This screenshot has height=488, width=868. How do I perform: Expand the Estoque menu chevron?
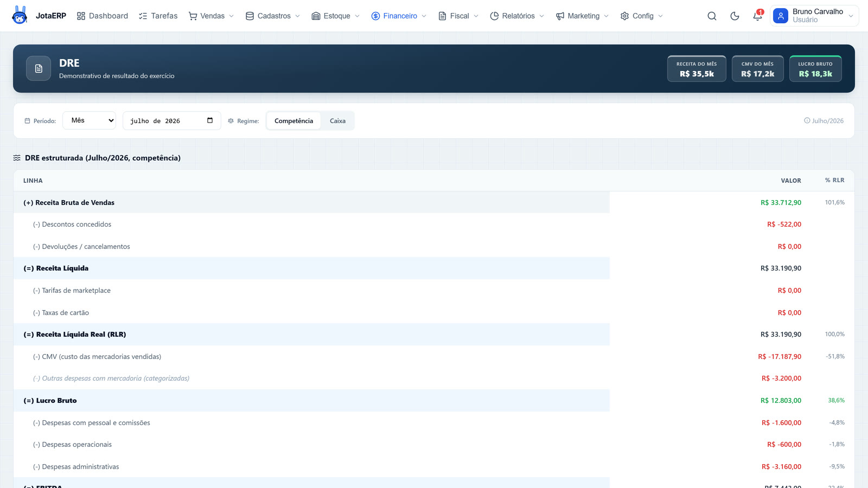point(358,16)
